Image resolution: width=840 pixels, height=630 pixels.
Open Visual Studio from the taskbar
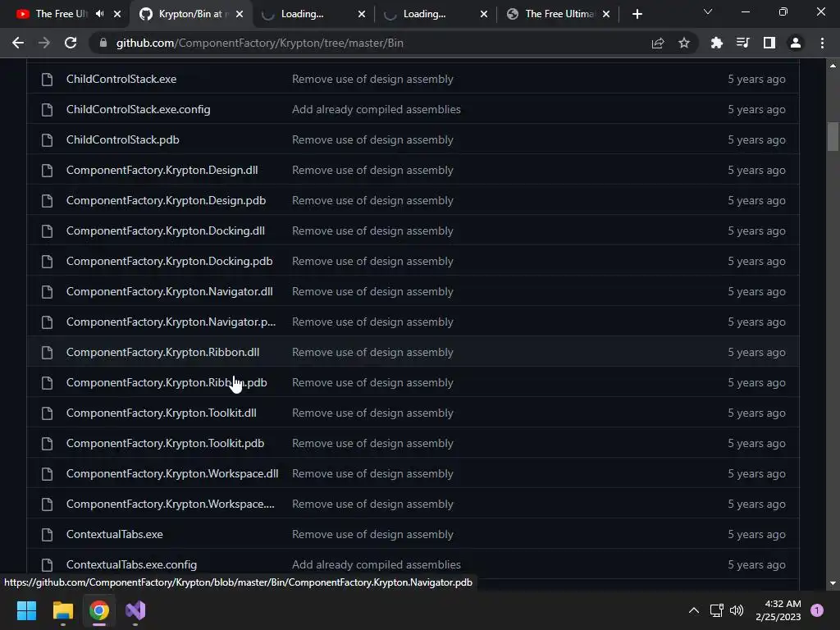click(x=135, y=610)
